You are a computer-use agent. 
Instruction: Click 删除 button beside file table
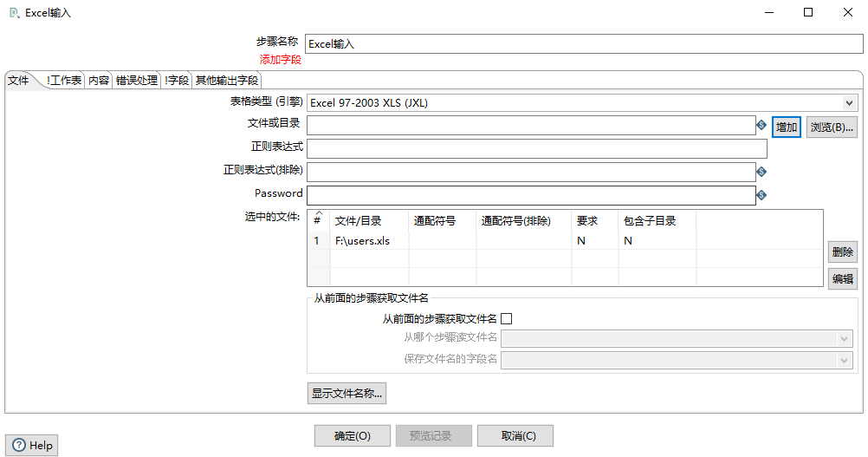pyautogui.click(x=843, y=252)
